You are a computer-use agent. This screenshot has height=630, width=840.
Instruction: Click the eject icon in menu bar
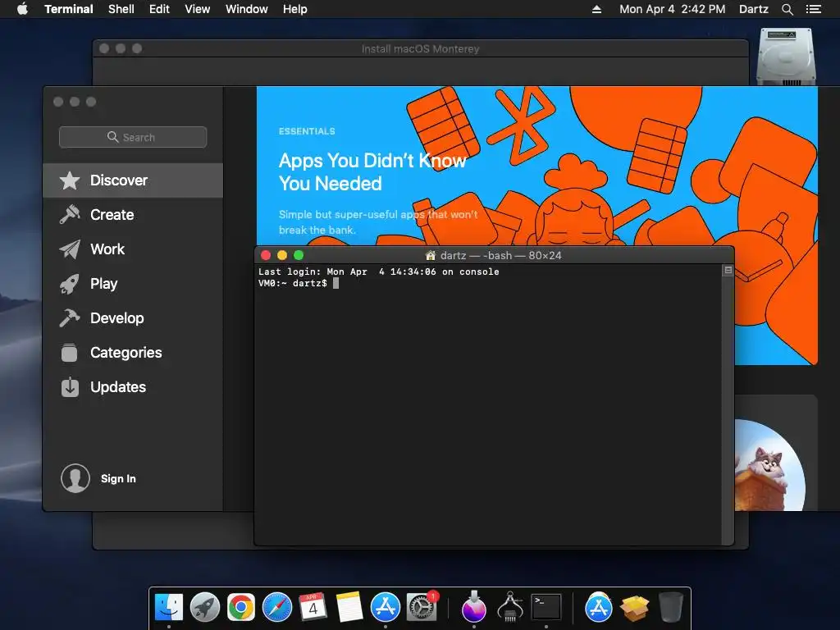[597, 9]
